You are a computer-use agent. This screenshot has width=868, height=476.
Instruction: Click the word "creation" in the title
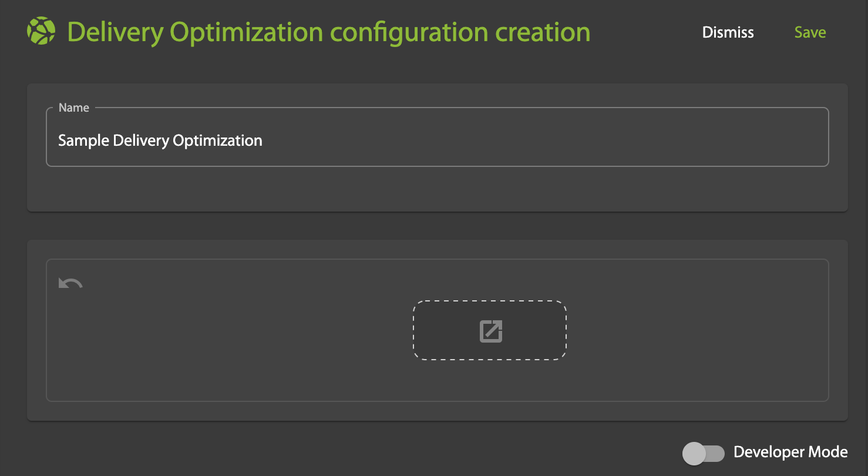[542, 32]
